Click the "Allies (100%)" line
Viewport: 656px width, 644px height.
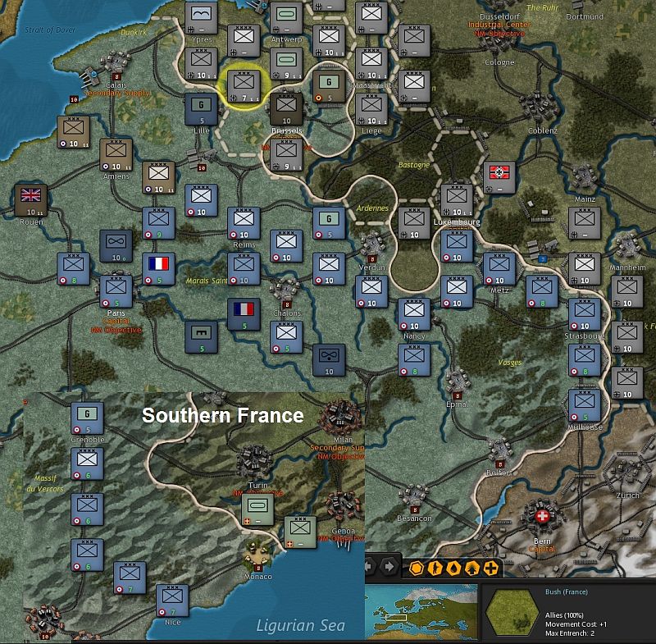coord(564,614)
